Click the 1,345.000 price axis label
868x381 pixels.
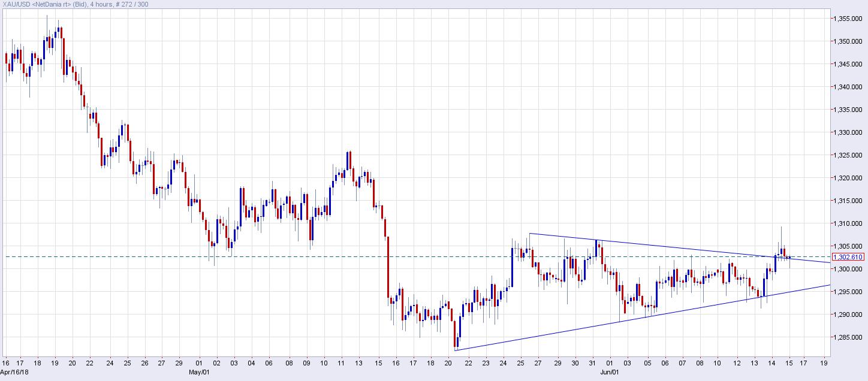click(848, 64)
